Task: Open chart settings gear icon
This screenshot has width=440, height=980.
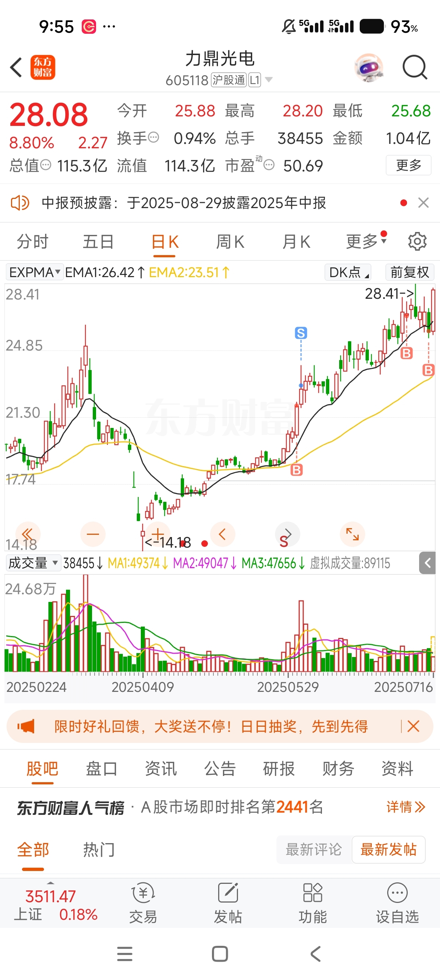Action: click(x=417, y=241)
